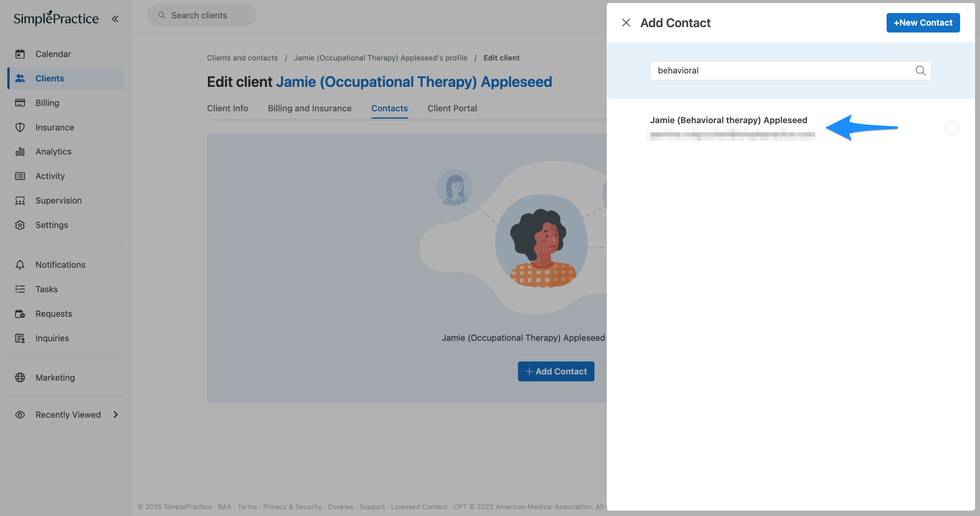Click the Analytics bar chart icon
Screen dimensions: 980x516
(20, 151)
